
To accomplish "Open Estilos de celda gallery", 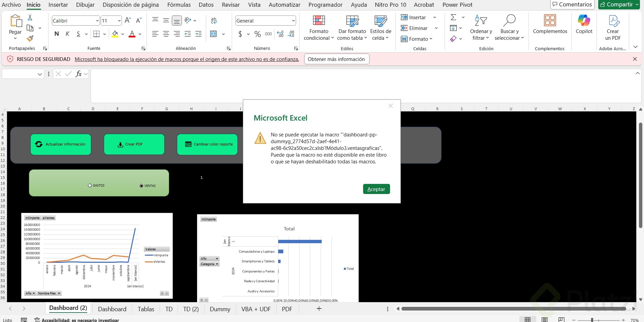I will pos(381,28).
